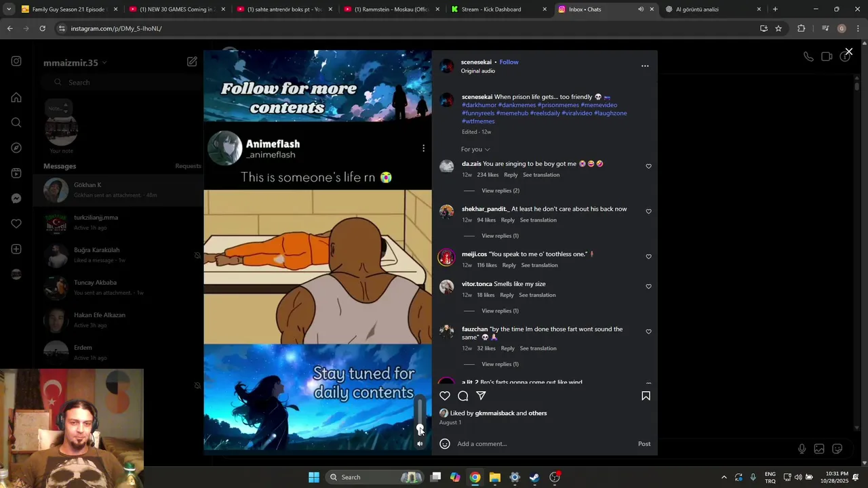
Task: View replies (1) under vitor.tonca comment
Action: (500, 311)
